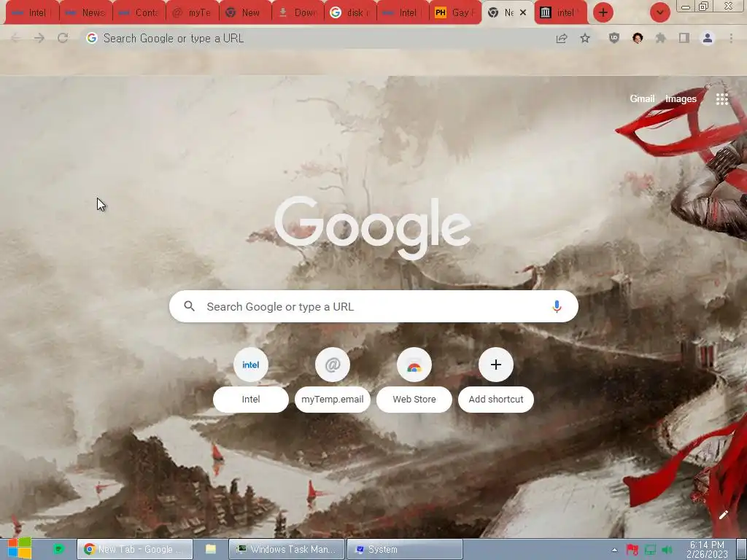The width and height of the screenshot is (747, 560).
Task: Switch to the Cont tab
Action: point(139,13)
